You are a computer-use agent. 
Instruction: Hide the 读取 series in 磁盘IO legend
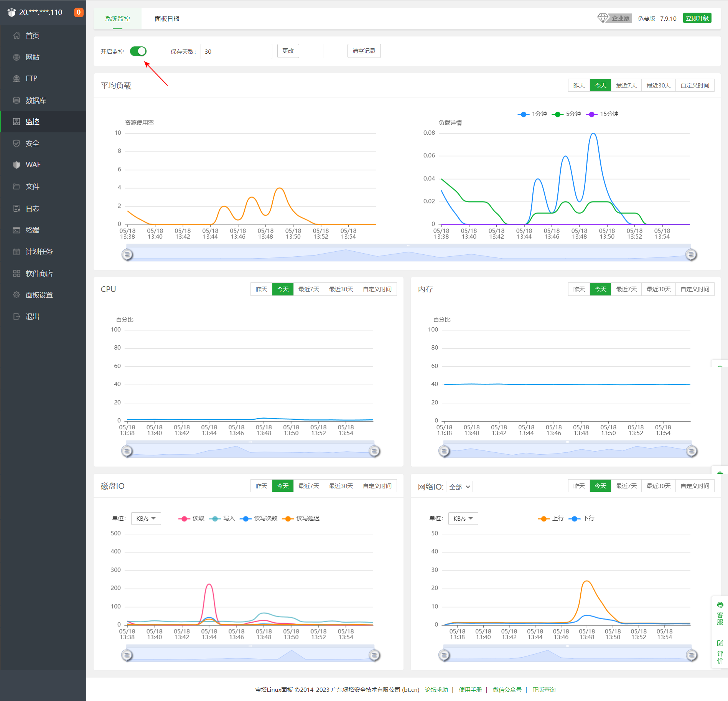click(191, 518)
